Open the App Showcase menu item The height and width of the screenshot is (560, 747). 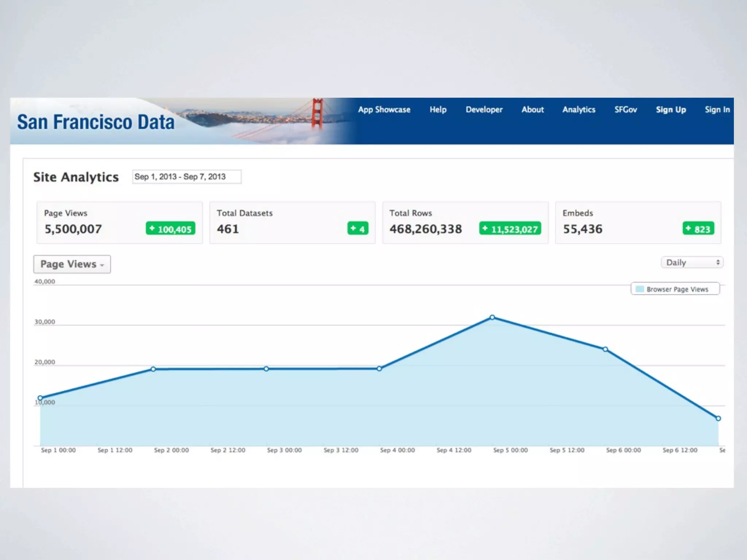click(x=384, y=110)
